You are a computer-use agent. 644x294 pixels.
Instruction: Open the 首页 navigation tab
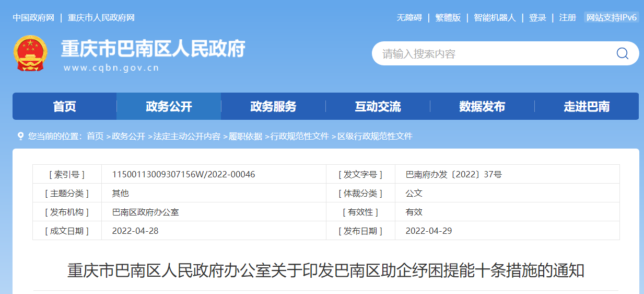64,107
